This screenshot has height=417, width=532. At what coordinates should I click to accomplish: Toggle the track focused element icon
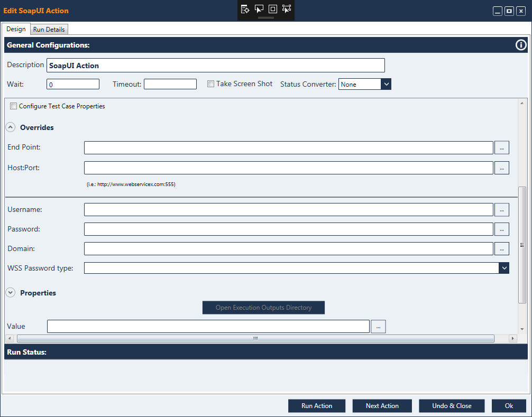(x=287, y=9)
